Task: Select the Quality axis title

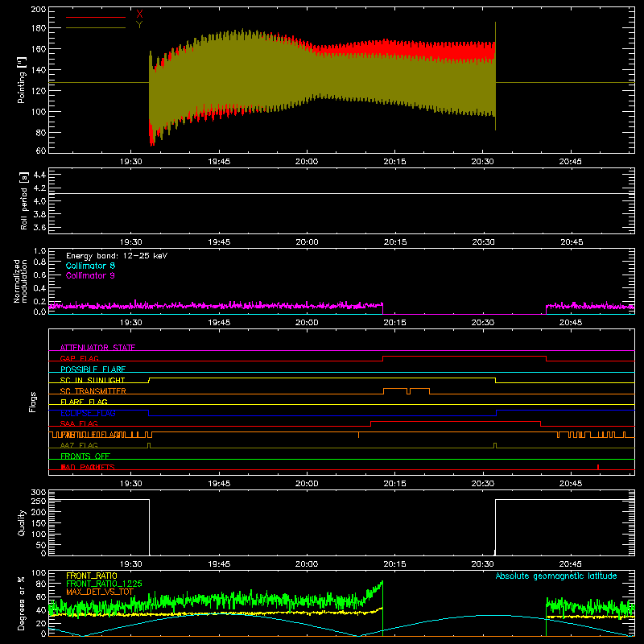Action: tap(22, 522)
